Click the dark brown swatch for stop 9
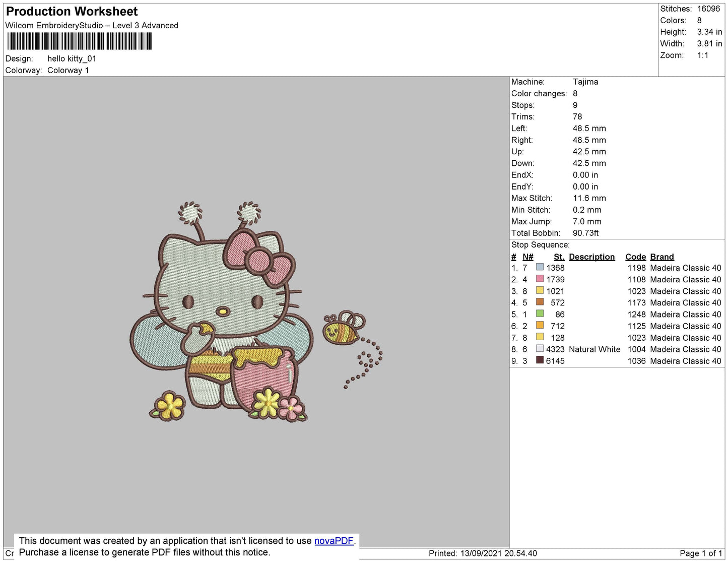728x563 pixels. (x=540, y=360)
